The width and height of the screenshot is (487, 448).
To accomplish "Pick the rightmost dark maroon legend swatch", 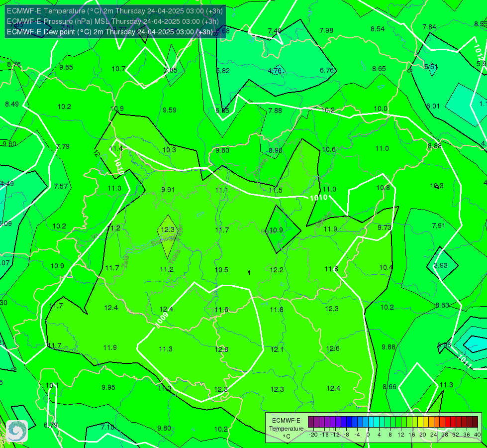I will (x=475, y=422).
